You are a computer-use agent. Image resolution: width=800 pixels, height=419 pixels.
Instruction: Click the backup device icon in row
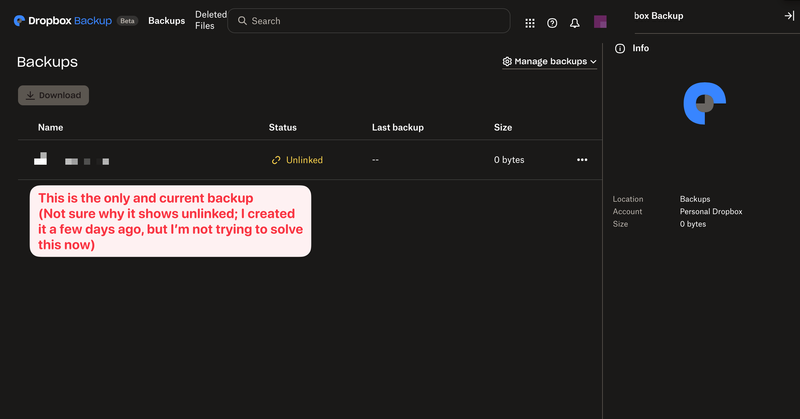click(x=41, y=159)
